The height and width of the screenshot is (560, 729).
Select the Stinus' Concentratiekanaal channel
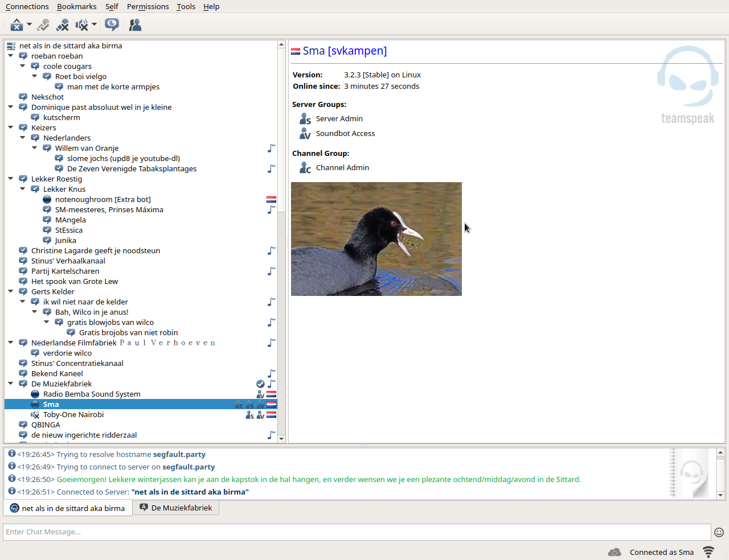point(77,363)
